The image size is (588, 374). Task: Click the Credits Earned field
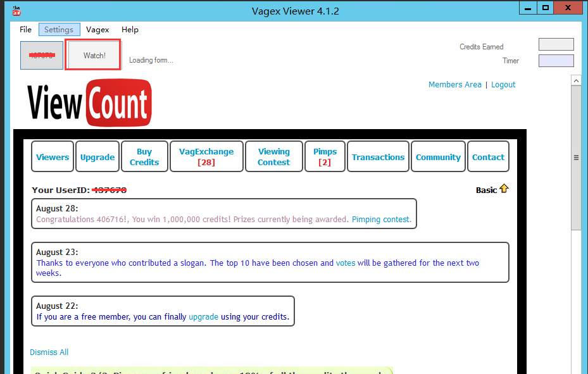pyautogui.click(x=556, y=44)
